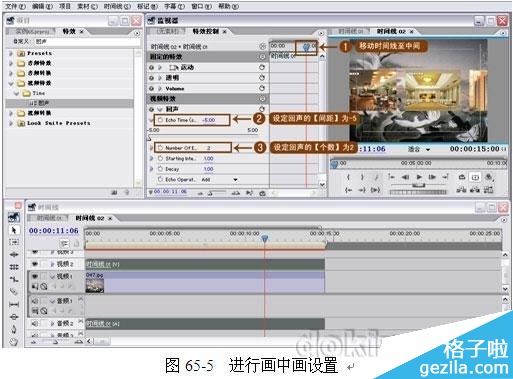The image size is (513, 379).
Task: Expand the Volume effect properties
Action: pos(160,88)
